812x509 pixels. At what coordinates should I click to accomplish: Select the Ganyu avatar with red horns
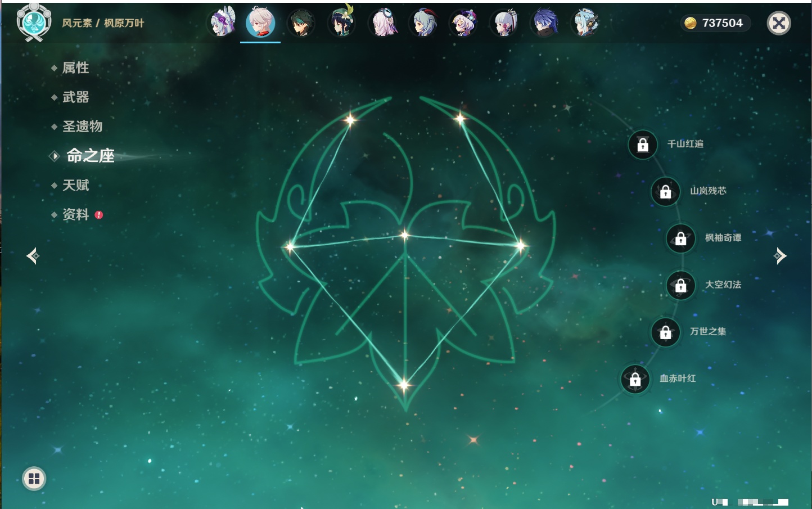423,23
